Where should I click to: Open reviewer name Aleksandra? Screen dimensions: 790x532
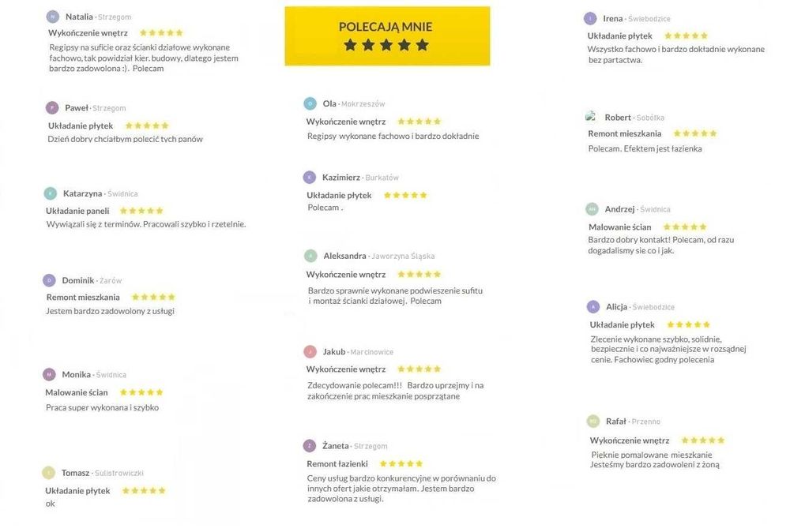[344, 256]
